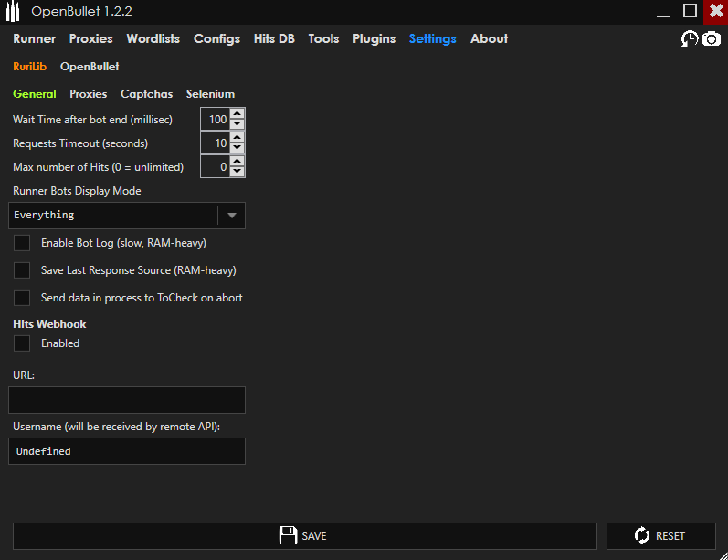Open the About tab
Image resolution: width=728 pixels, height=560 pixels.
click(x=490, y=38)
